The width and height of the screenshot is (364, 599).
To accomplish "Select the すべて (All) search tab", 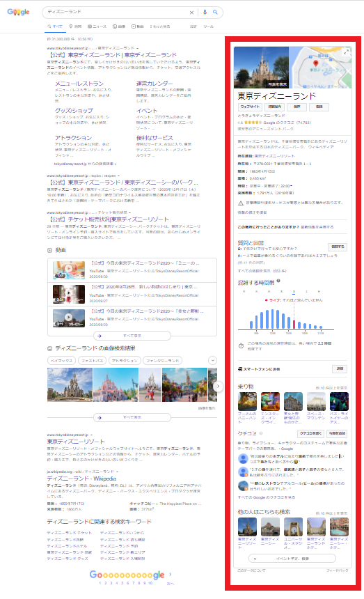I will pos(55,26).
